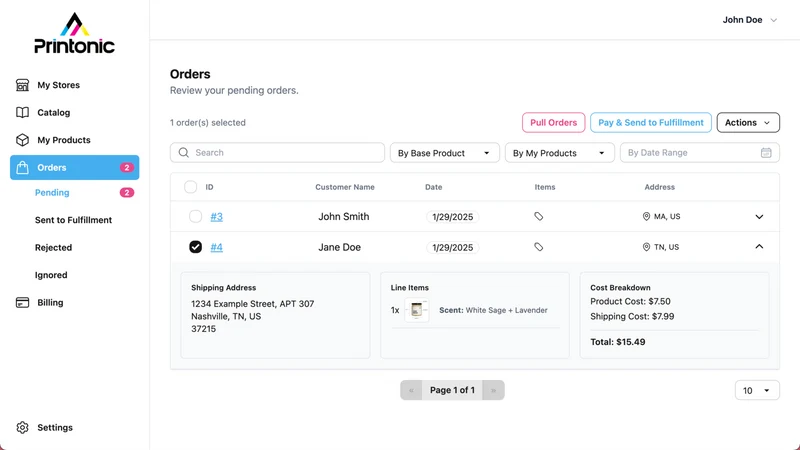The image size is (800, 450).
Task: Click the John Smith customer name
Action: click(344, 216)
